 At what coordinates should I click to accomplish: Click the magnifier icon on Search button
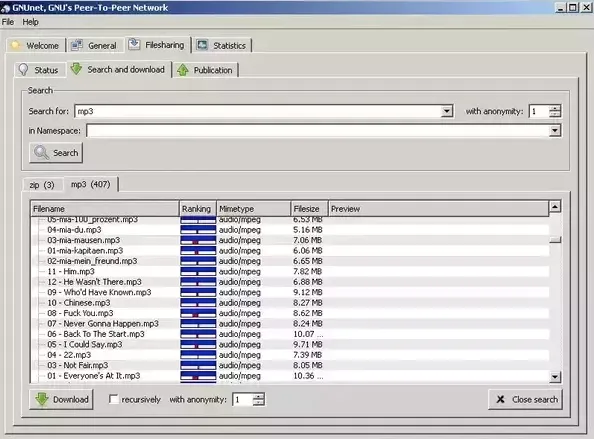point(41,153)
